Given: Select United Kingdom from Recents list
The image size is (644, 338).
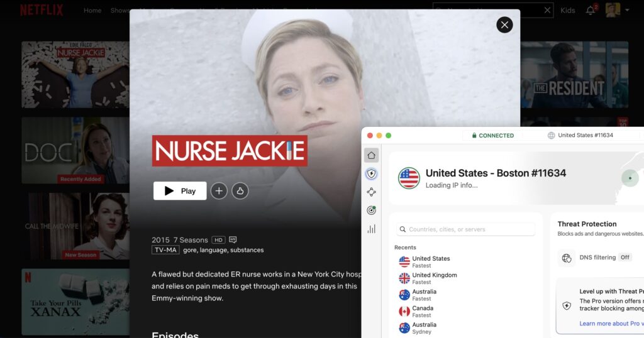Looking at the screenshot, I should pos(434,278).
